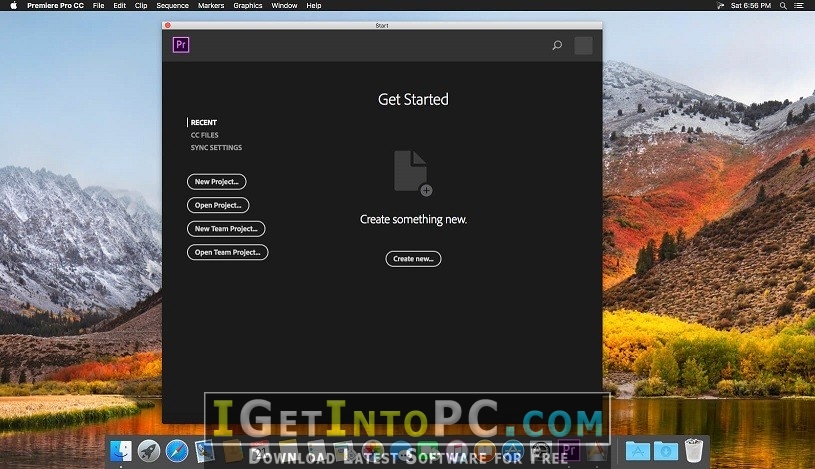Open the Trash in the dock

pos(694,450)
